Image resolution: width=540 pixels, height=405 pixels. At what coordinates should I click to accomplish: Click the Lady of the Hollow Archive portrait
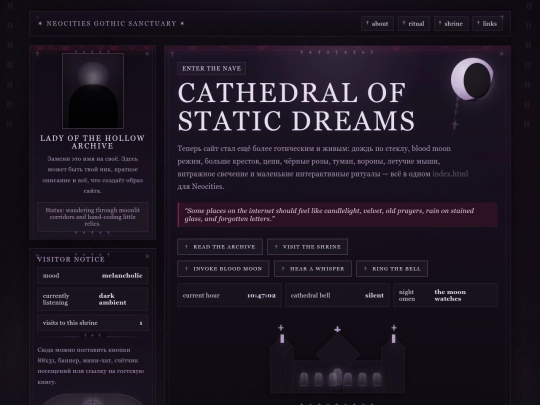point(93,91)
